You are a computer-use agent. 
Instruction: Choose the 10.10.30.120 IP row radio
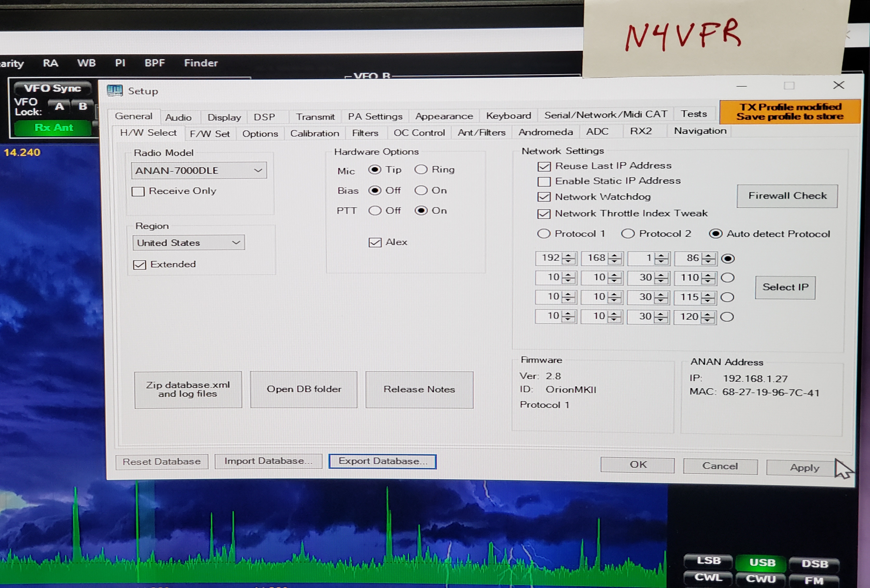pos(727,317)
